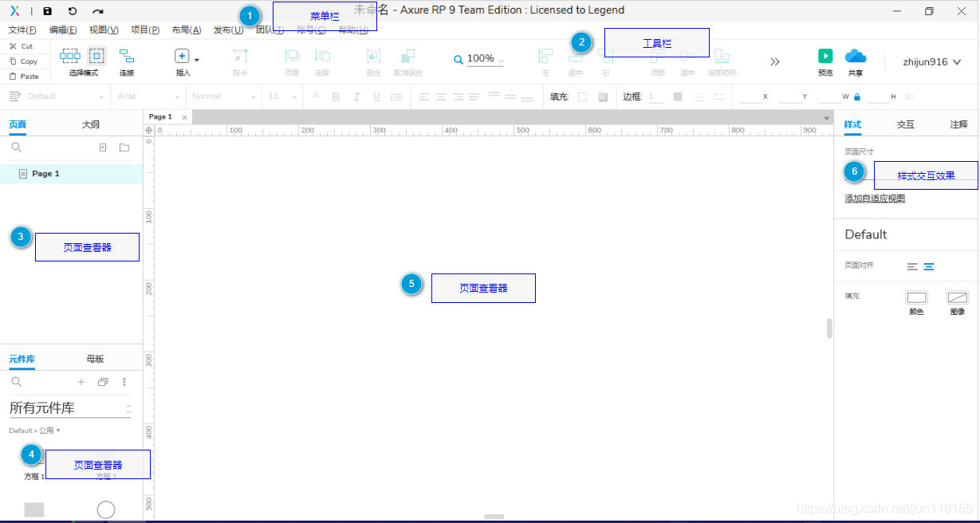
Task: Click the 底层 send to back icon
Action: (322, 57)
